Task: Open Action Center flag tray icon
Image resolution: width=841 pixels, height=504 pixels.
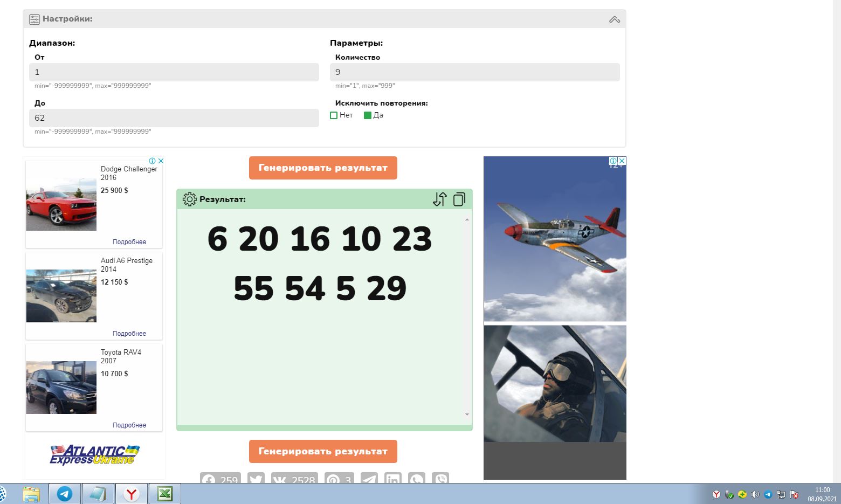Action: pos(794,494)
